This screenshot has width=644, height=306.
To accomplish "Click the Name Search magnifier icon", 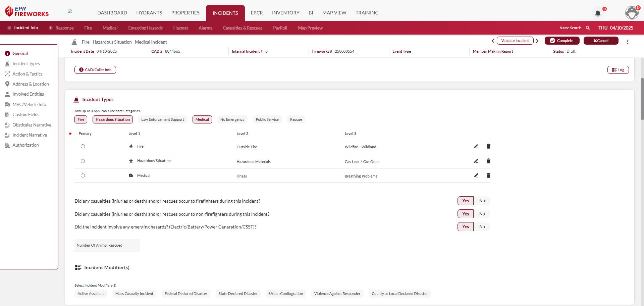I will (x=588, y=28).
